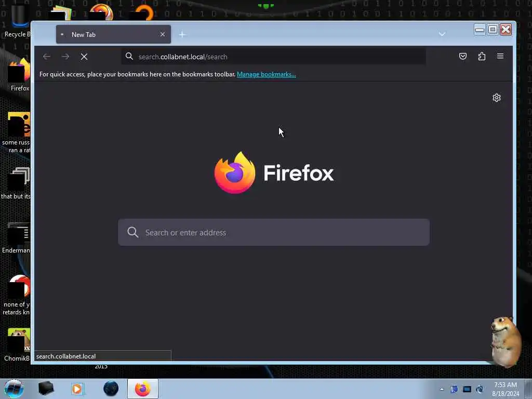This screenshot has height=399, width=532.
Task: Click the clock showing 7:53 AM
Action: coord(506,389)
